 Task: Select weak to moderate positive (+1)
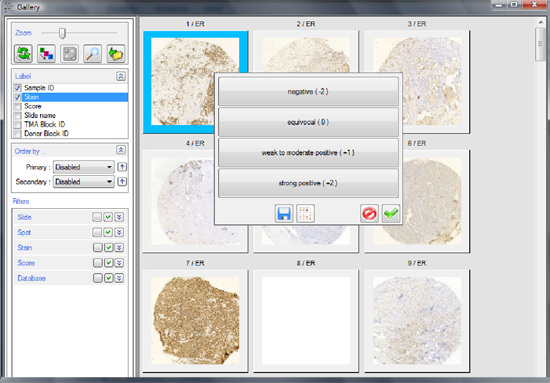point(308,153)
